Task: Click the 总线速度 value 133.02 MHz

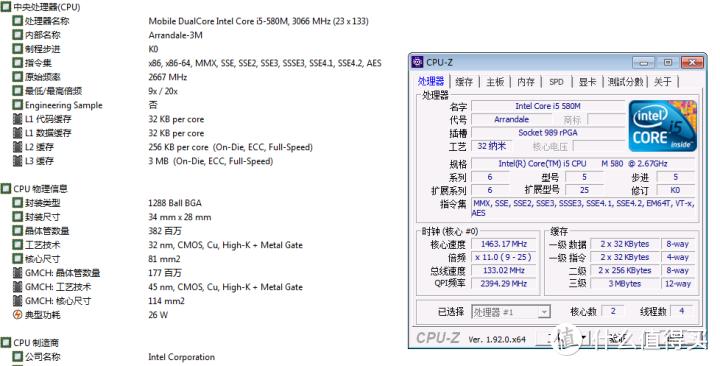Action: (504, 271)
